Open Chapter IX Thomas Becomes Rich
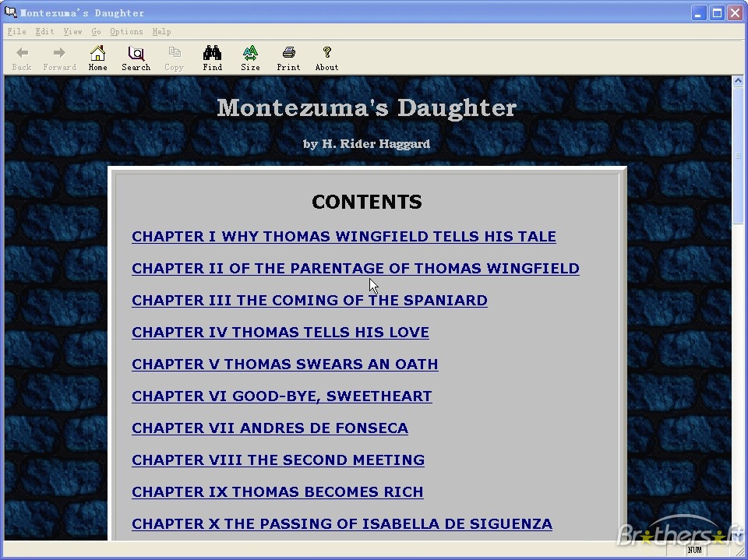The image size is (748, 560). coord(277,492)
